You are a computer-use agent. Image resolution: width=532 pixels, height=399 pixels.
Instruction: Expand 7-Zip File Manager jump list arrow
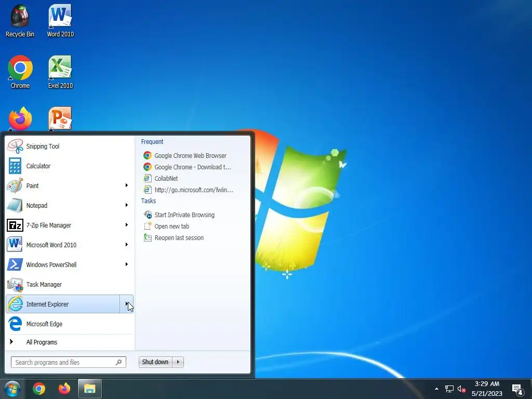point(127,224)
